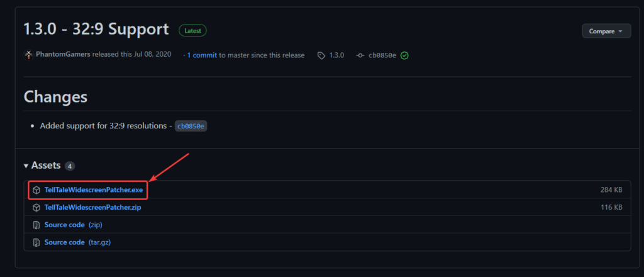Open commit cb0850e in release header
This screenshot has height=277, width=644.
point(382,55)
